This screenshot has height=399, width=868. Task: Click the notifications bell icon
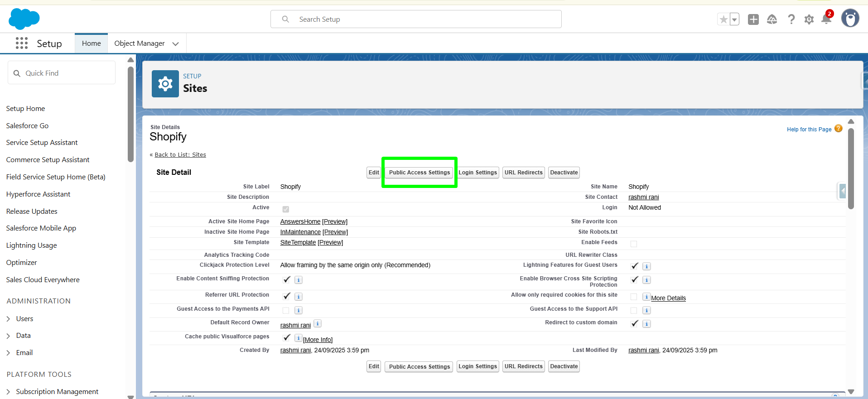click(826, 19)
